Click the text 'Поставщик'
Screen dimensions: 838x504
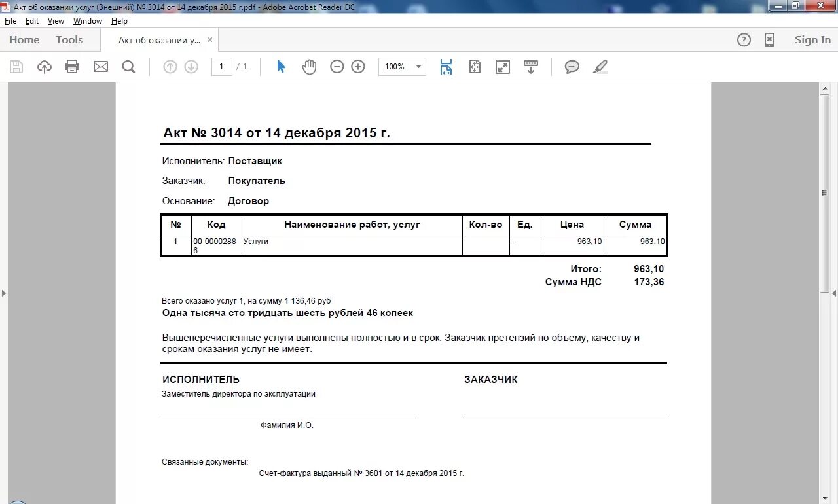255,161
